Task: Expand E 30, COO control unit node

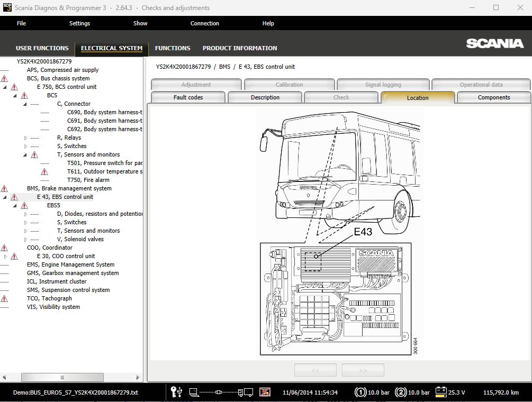Action: click(x=5, y=257)
